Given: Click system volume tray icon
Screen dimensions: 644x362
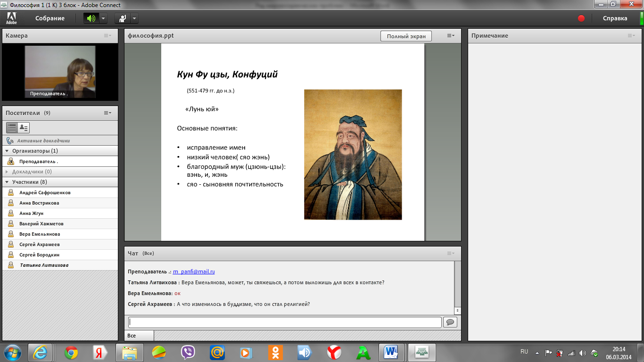Looking at the screenshot, I should pyautogui.click(x=583, y=353).
